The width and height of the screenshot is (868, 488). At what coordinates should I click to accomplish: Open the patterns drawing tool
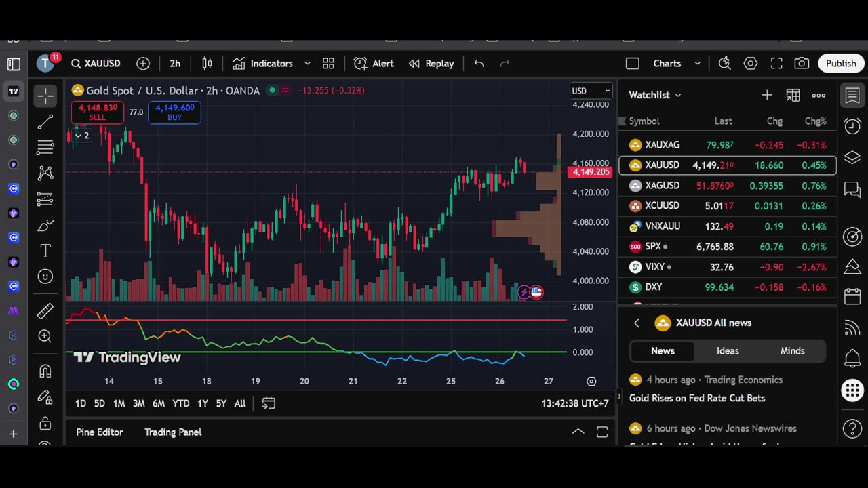pos(45,173)
